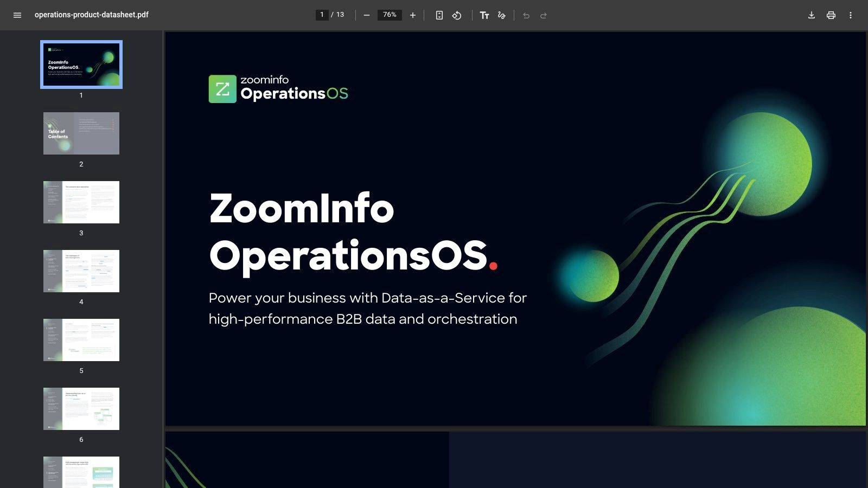Open page 2 Table of Contents thumbnail
Screen dimensions: 868x488
(x=81, y=133)
